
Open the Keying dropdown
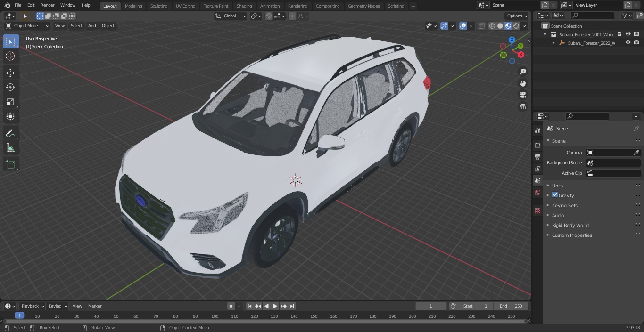58,306
